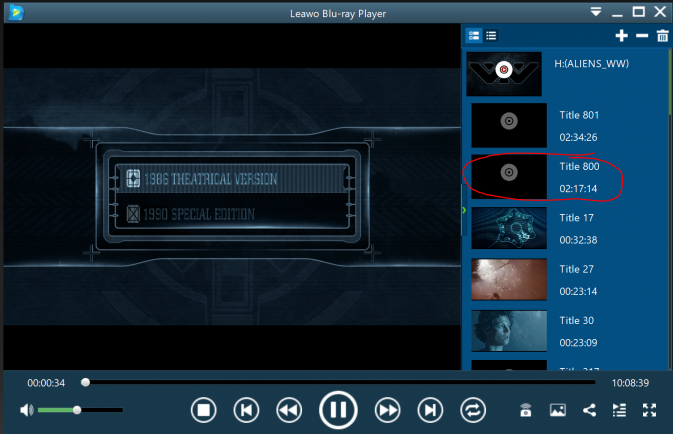The height and width of the screenshot is (434, 673).
Task: Click the playlist scrollbar
Action: coord(670,82)
